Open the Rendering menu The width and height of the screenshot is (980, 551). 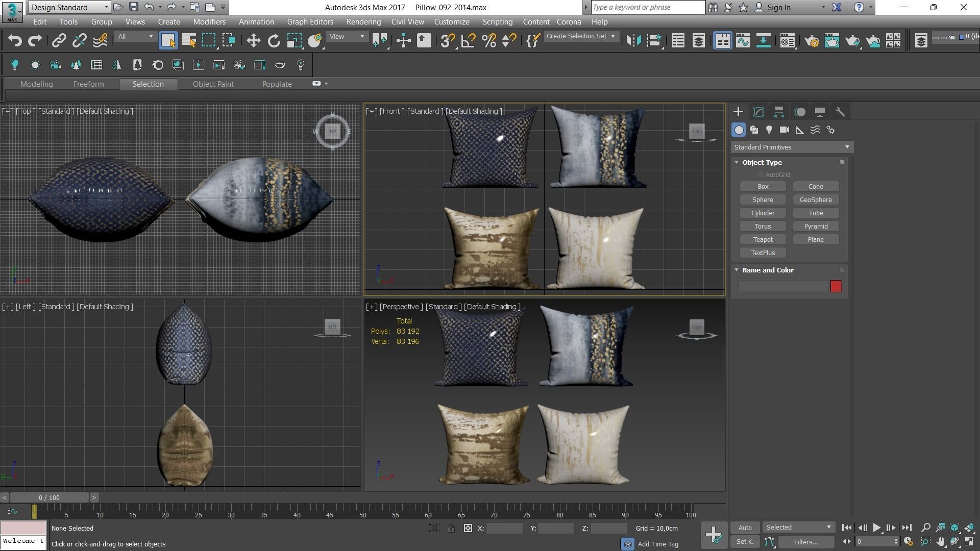(x=363, y=22)
